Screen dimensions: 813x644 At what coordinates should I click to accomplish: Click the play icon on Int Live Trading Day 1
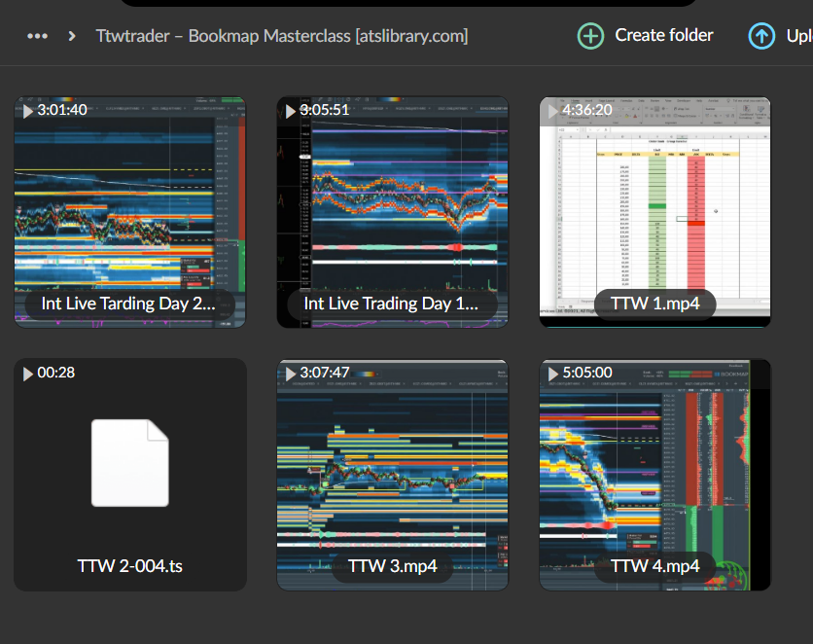(291, 110)
